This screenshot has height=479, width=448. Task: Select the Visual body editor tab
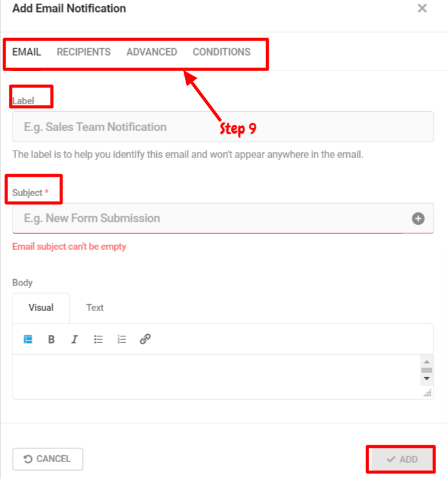point(41,308)
